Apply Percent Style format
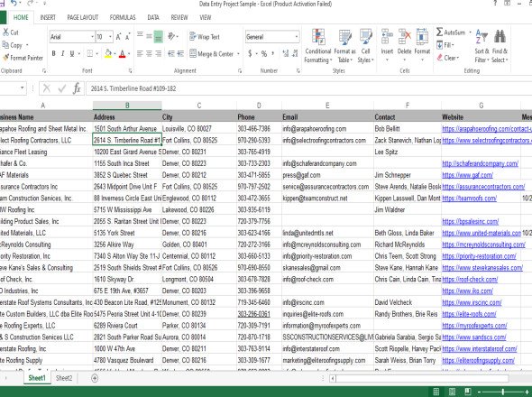Viewport: 532px width, 397px height. click(x=264, y=53)
